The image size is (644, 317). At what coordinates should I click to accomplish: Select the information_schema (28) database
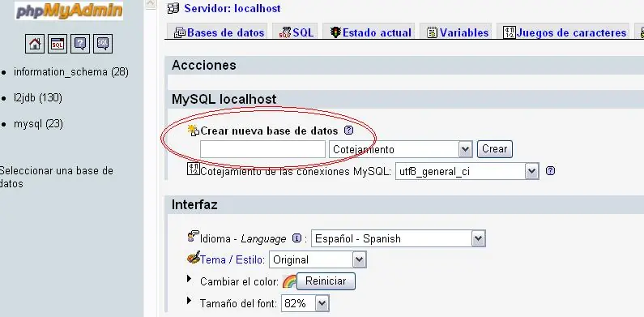click(x=71, y=72)
